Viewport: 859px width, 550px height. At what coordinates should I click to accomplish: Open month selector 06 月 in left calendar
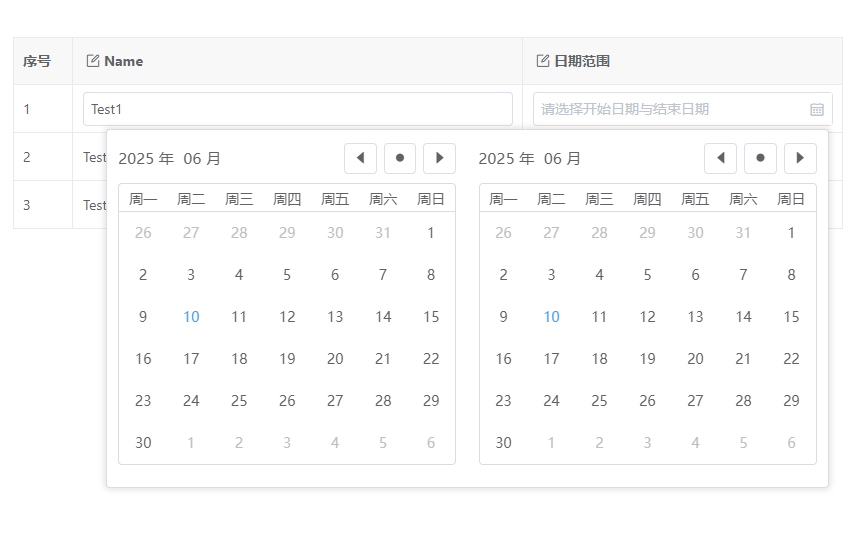(202, 159)
